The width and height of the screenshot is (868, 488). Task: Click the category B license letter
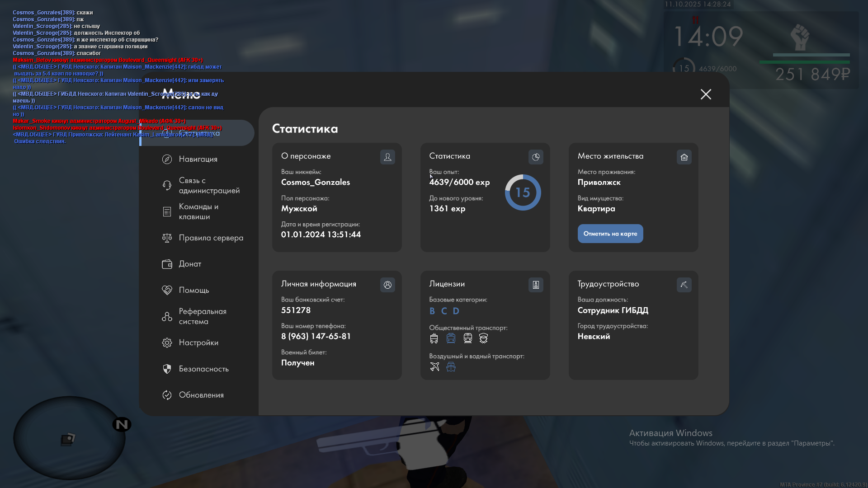pos(432,311)
